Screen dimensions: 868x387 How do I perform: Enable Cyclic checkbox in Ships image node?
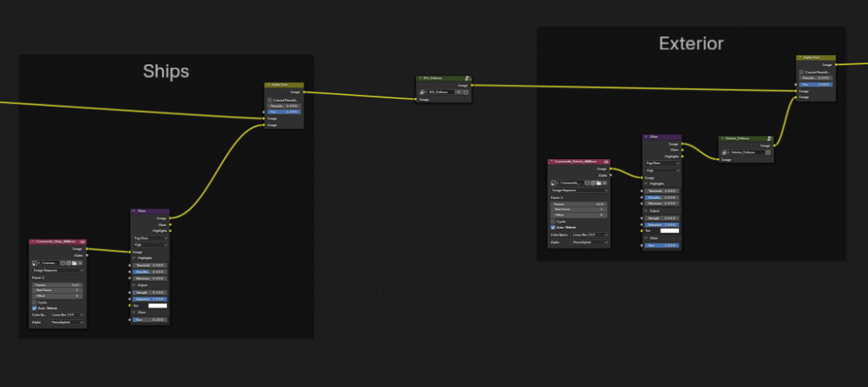[x=35, y=301]
